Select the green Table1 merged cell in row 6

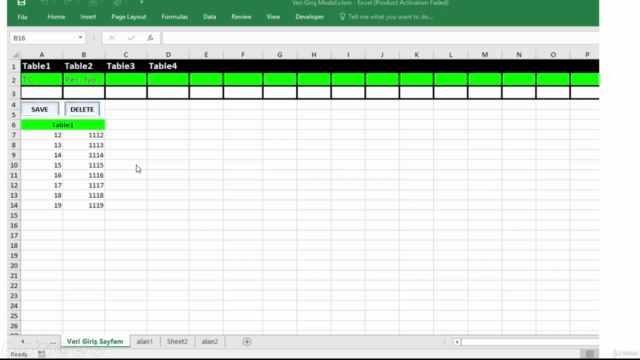[63, 125]
